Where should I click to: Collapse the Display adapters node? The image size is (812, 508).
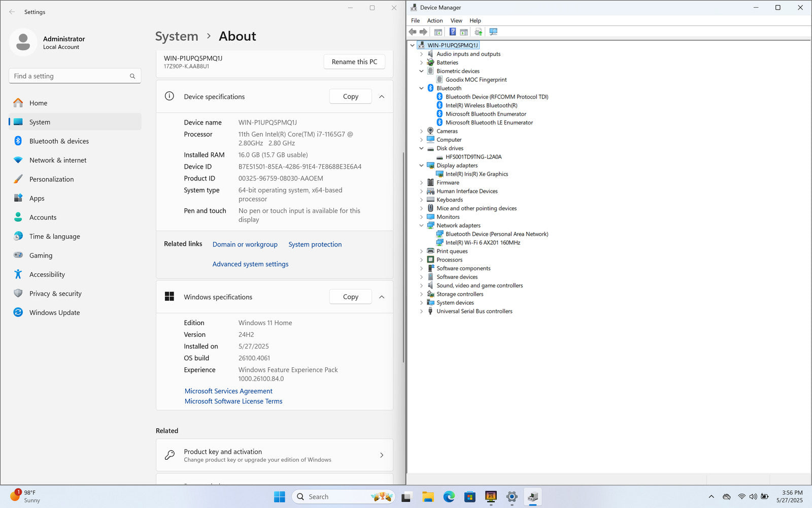[x=421, y=166]
